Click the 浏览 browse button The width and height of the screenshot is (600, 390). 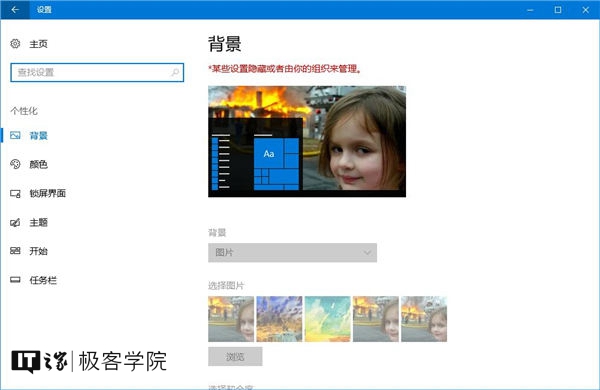coord(235,357)
